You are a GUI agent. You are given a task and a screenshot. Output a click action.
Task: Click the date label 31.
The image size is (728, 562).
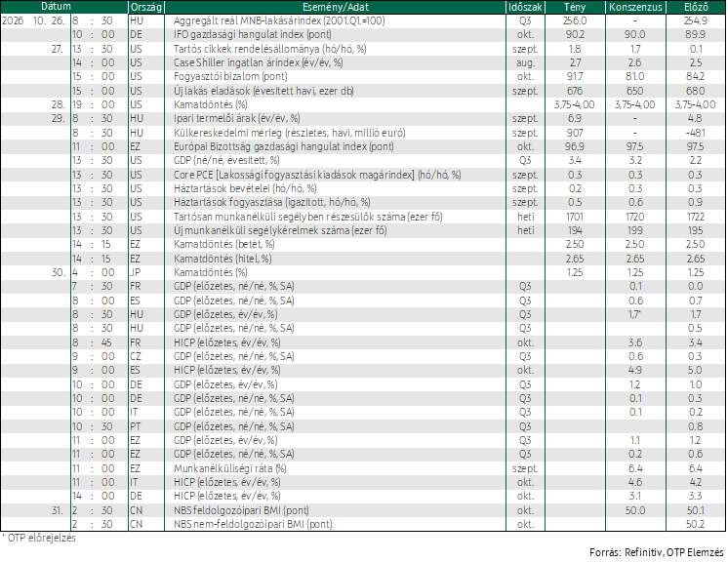58,510
